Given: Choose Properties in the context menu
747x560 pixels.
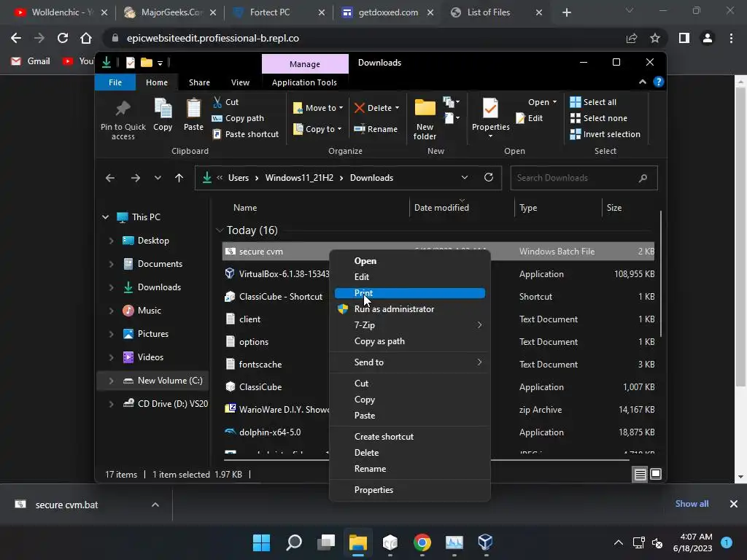Looking at the screenshot, I should 410,490.
